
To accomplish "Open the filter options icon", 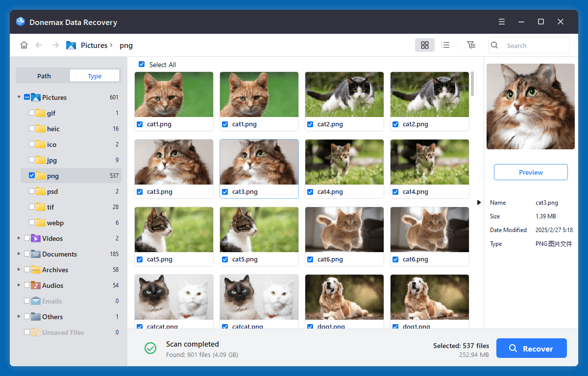I will pyautogui.click(x=471, y=45).
